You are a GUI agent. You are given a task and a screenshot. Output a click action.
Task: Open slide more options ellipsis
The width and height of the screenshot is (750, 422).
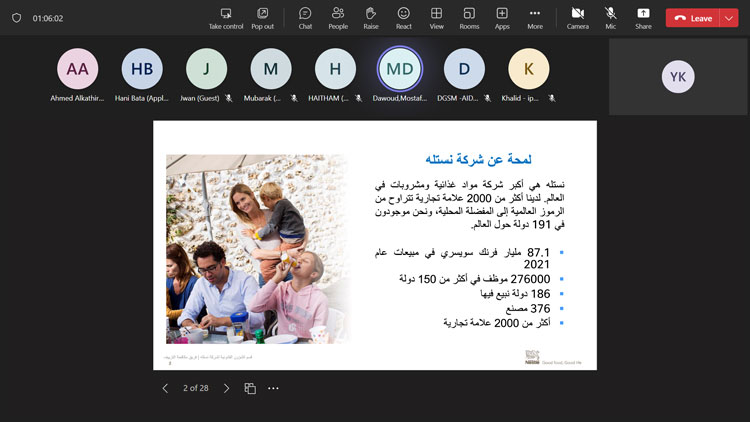pyautogui.click(x=273, y=388)
